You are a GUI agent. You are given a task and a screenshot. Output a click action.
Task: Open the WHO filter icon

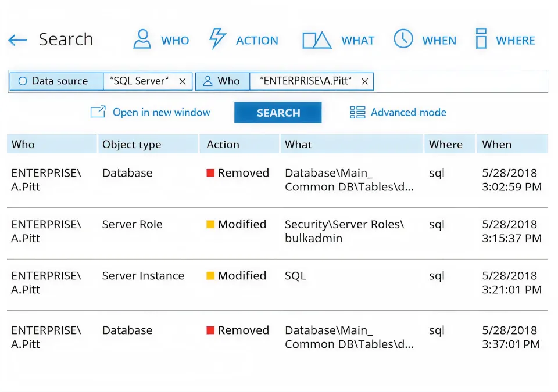click(141, 38)
